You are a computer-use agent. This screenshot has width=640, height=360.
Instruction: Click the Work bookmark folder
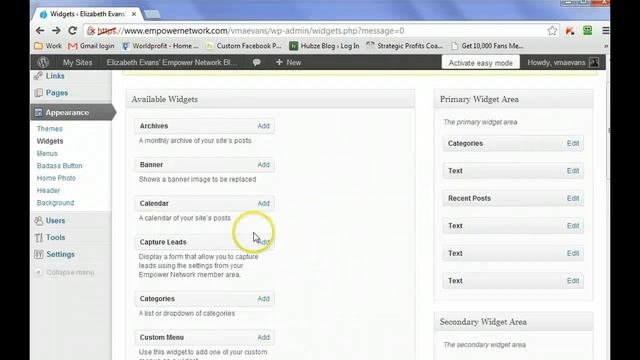[x=48, y=46]
